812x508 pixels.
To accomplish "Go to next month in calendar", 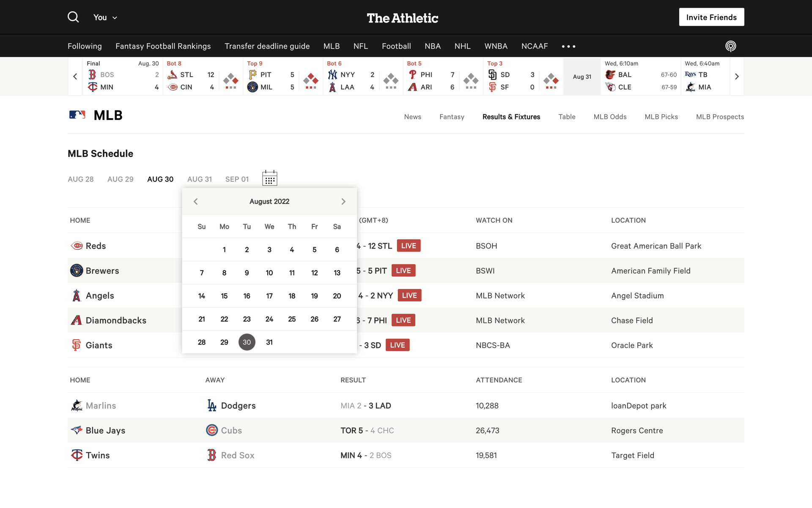I will (x=343, y=202).
